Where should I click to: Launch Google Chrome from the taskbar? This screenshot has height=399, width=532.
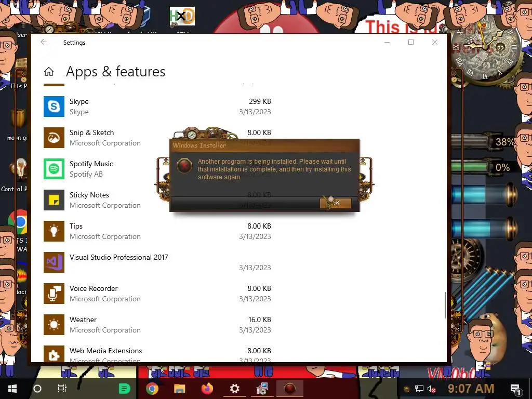152,389
